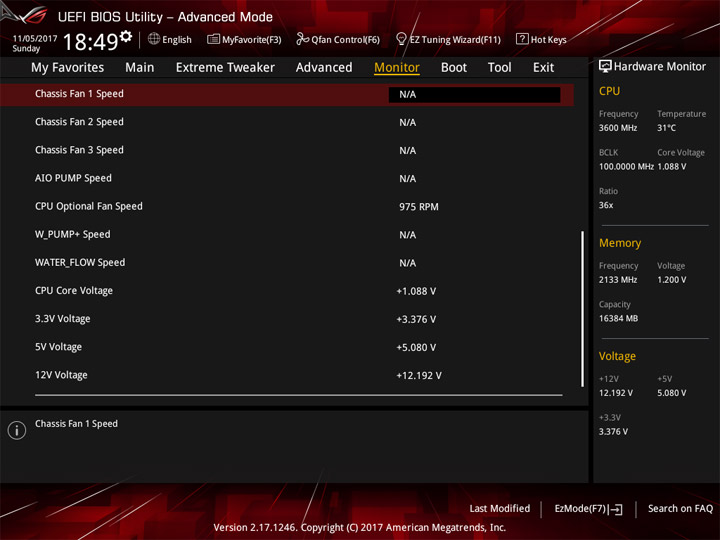The width and height of the screenshot is (720, 540).
Task: Click the info icon in help area
Action: [x=17, y=430]
